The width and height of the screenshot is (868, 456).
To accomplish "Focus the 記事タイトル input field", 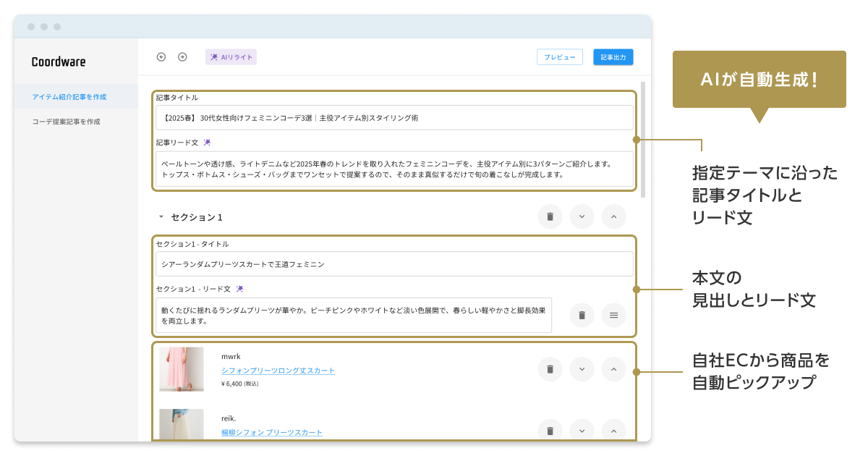I will (394, 118).
